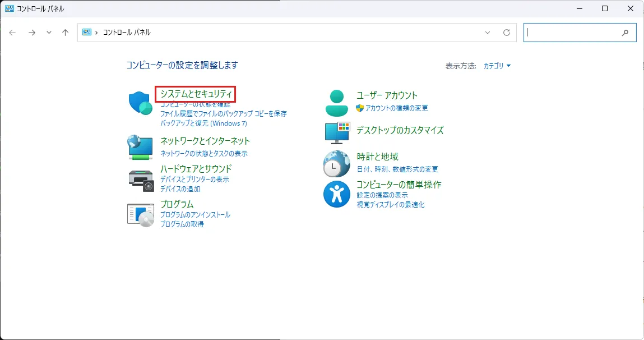
Task: Open システムとセキュリティ category link
Action: (x=196, y=94)
